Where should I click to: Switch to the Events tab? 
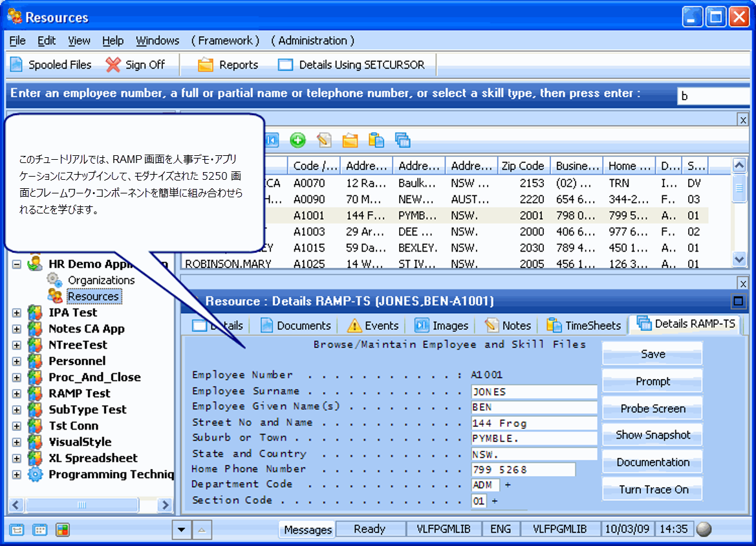click(x=373, y=325)
